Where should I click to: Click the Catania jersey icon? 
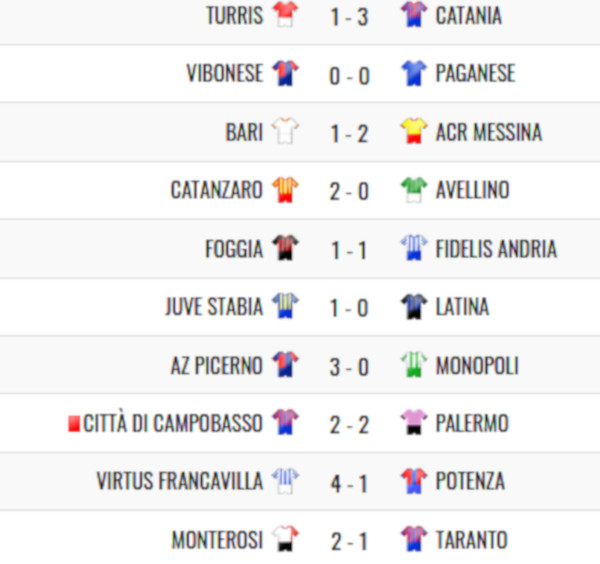pos(413,14)
